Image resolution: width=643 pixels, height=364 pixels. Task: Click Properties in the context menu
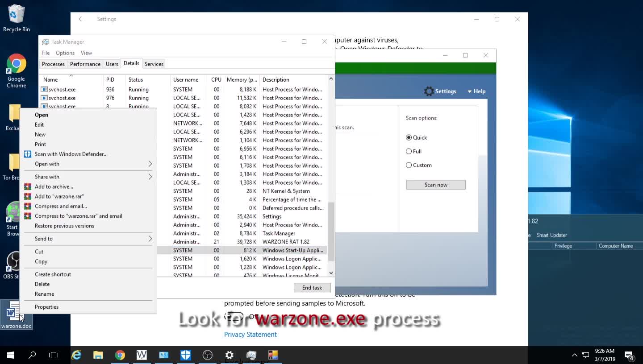[88, 307]
